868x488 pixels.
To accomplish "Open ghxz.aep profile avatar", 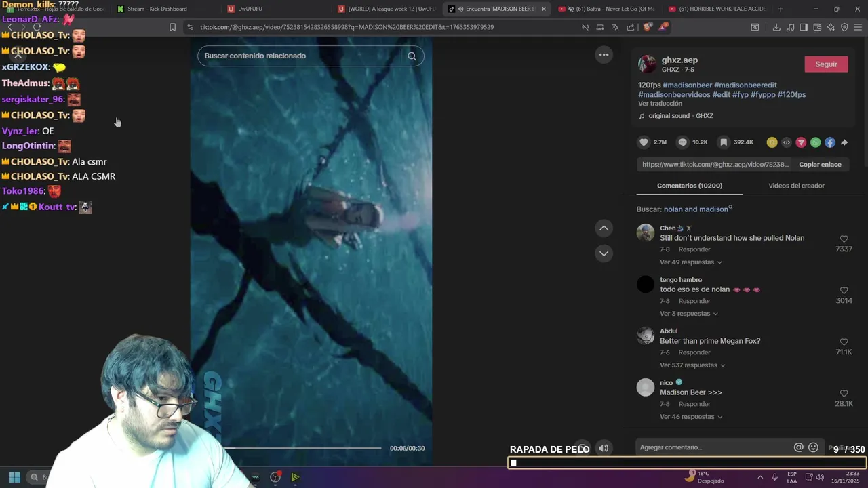I will click(647, 64).
